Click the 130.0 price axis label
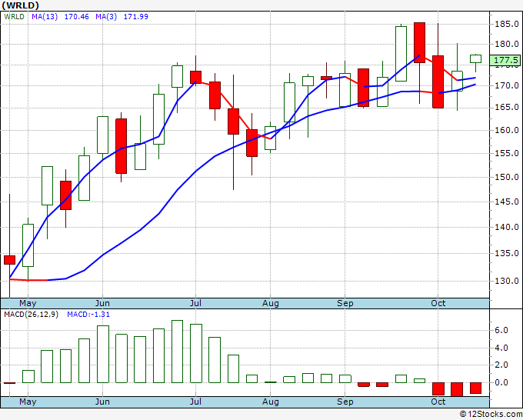The height and width of the screenshot is (420, 523). pyautogui.click(x=507, y=281)
